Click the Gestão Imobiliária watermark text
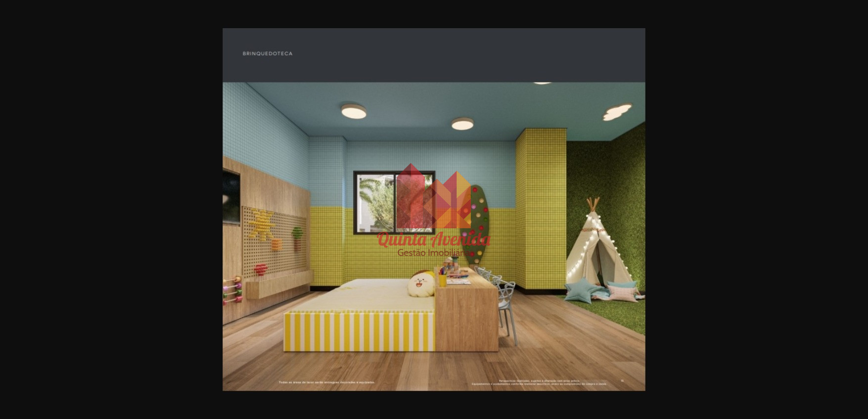The width and height of the screenshot is (868, 419). pyautogui.click(x=433, y=253)
